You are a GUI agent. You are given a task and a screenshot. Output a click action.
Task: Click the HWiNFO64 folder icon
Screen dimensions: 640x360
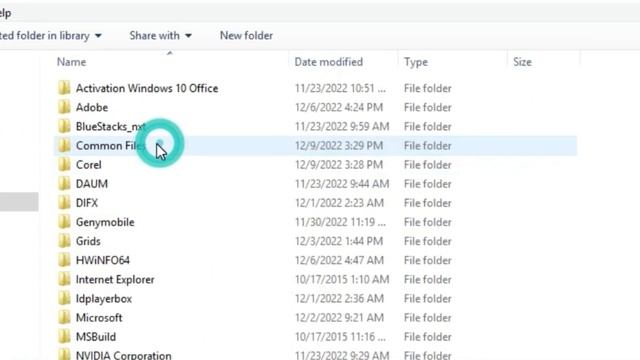(64, 260)
